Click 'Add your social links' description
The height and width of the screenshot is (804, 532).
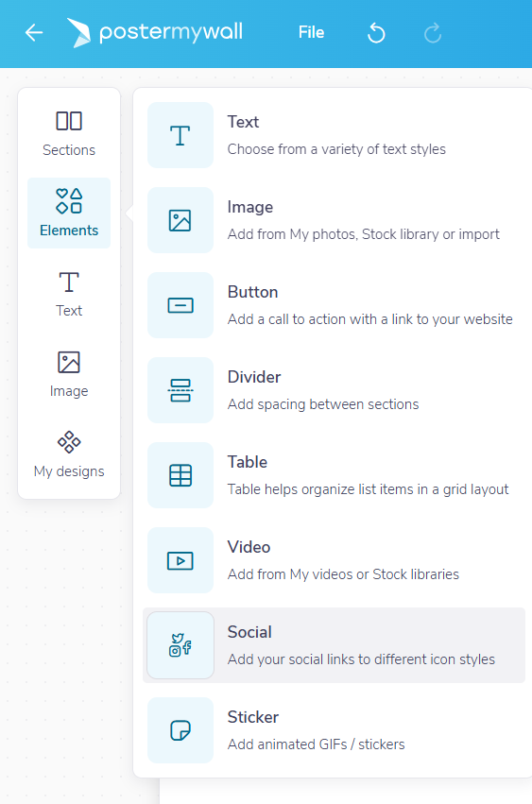pos(361,659)
